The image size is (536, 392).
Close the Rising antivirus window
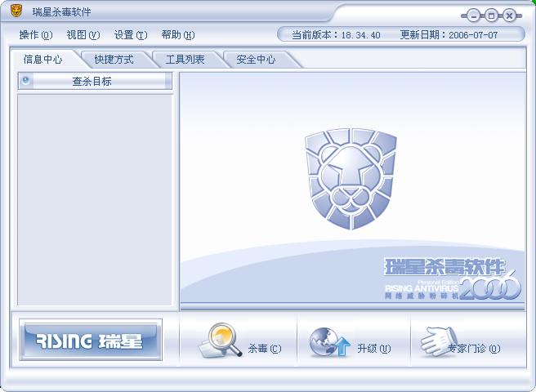point(510,16)
